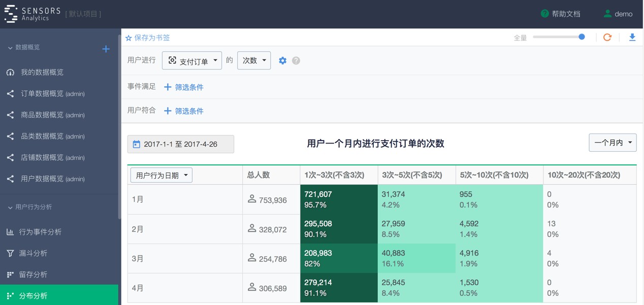This screenshot has width=644, height=305.
Task: Click headphone icon for 我的数据概览
Action: 10,72
